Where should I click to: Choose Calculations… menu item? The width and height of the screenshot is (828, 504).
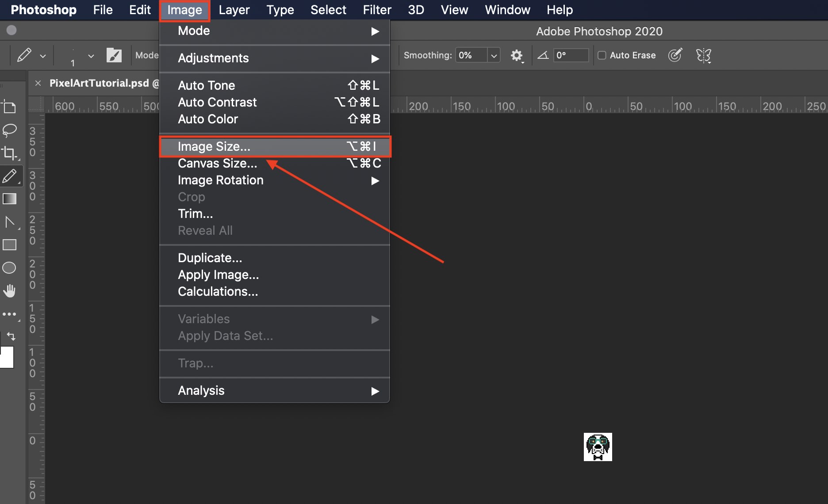tap(274, 292)
